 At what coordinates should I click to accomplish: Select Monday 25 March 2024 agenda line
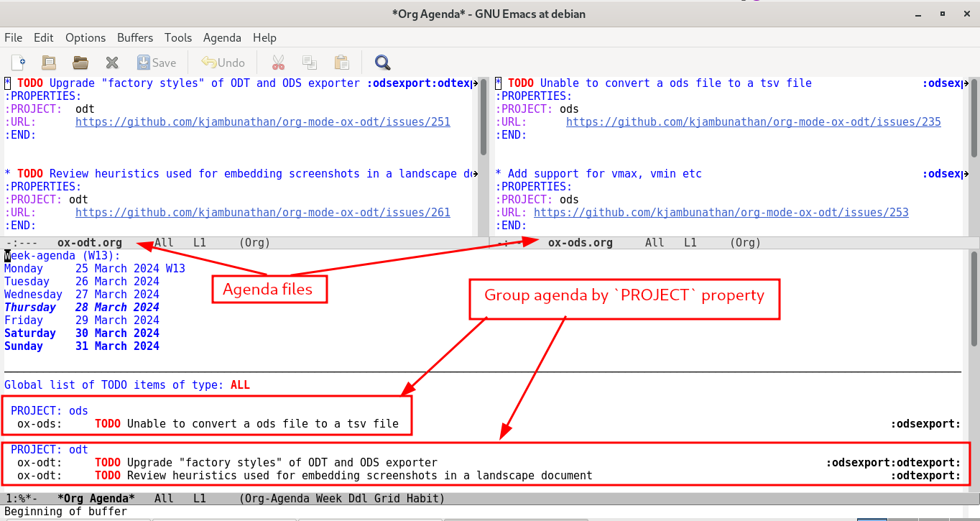pyautogui.click(x=95, y=269)
